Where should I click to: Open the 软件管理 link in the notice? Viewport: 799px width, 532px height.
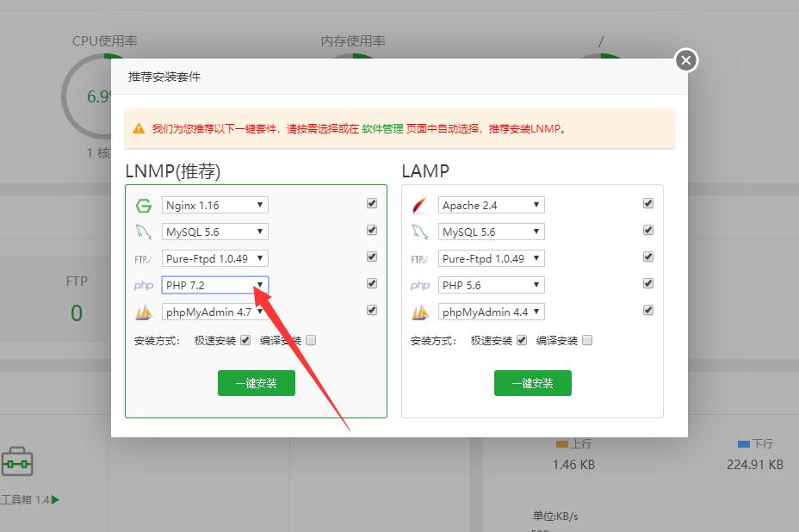[382, 129]
